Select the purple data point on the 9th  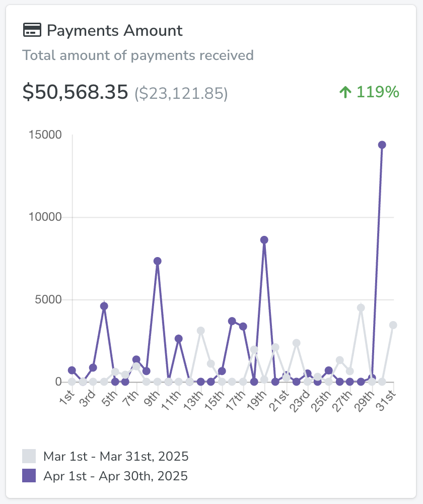click(x=158, y=261)
